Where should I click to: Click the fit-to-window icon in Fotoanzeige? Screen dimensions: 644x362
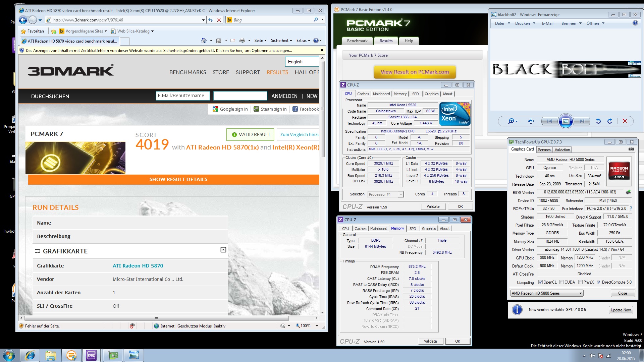(x=531, y=121)
